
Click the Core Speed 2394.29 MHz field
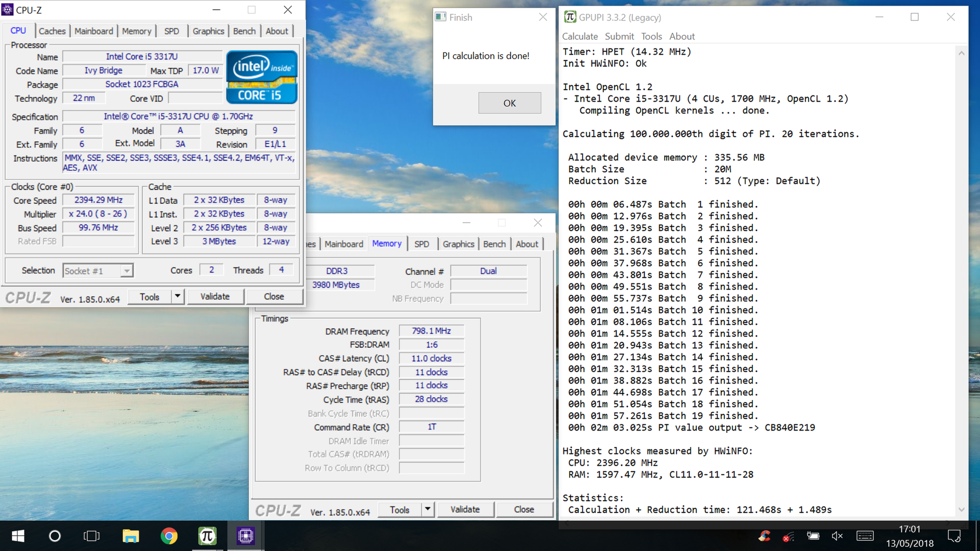[99, 200]
